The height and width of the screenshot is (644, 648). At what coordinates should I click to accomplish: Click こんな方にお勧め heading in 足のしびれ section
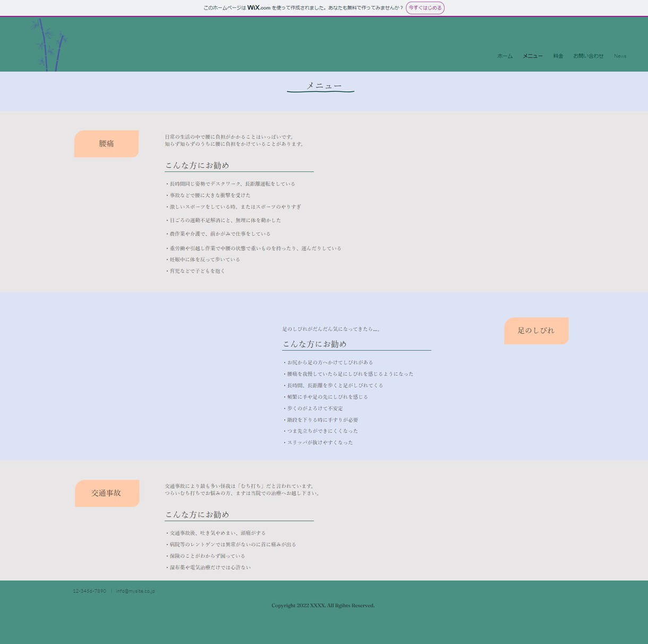(x=314, y=344)
